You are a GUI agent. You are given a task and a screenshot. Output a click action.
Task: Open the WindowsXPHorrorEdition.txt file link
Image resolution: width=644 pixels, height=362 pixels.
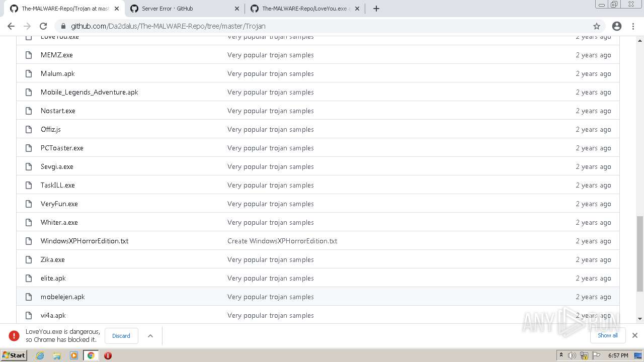[85, 241]
